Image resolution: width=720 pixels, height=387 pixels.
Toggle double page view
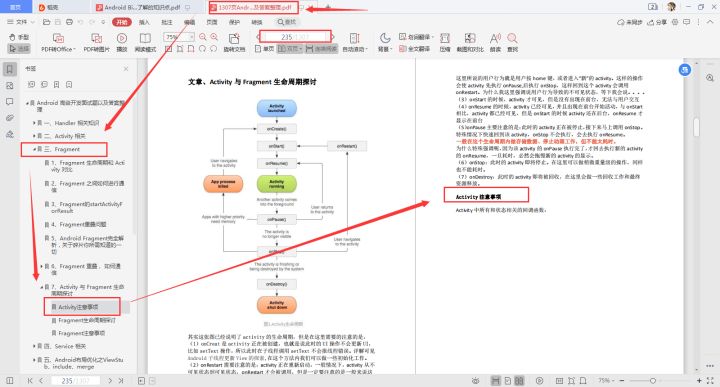[x=290, y=49]
